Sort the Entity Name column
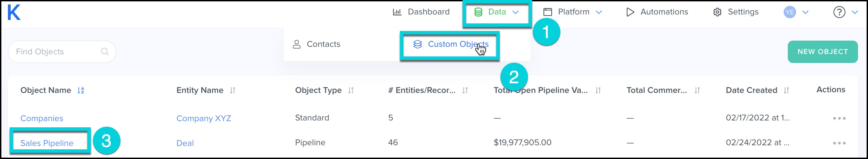868x159 pixels. 233,91
